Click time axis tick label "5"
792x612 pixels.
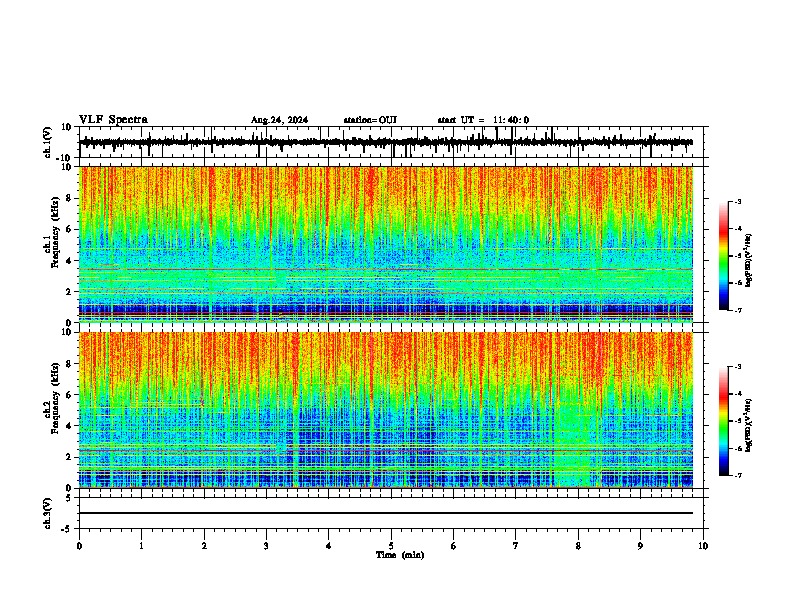391,546
